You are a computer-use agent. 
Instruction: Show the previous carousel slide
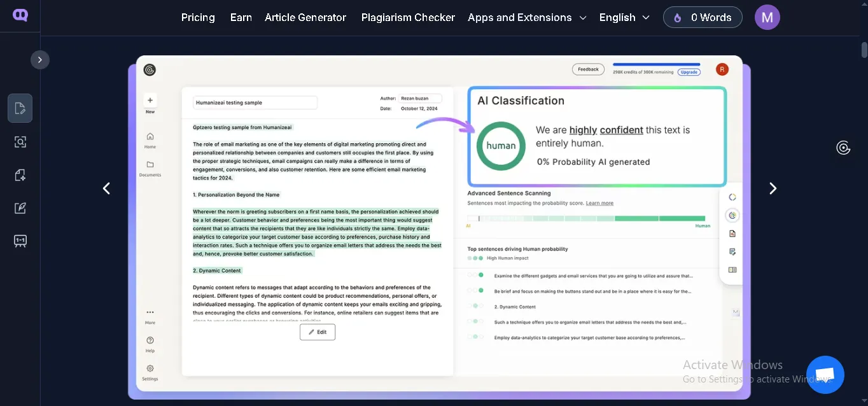point(106,188)
